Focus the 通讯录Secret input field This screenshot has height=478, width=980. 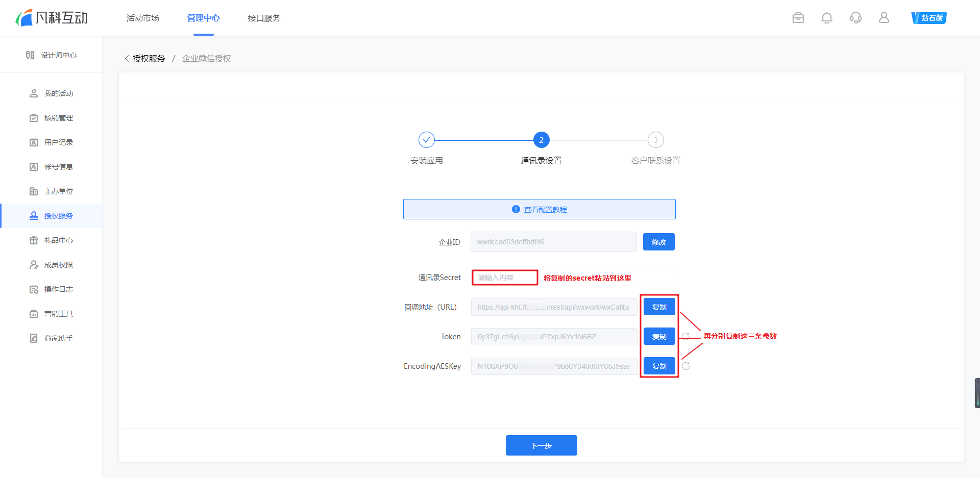click(504, 278)
